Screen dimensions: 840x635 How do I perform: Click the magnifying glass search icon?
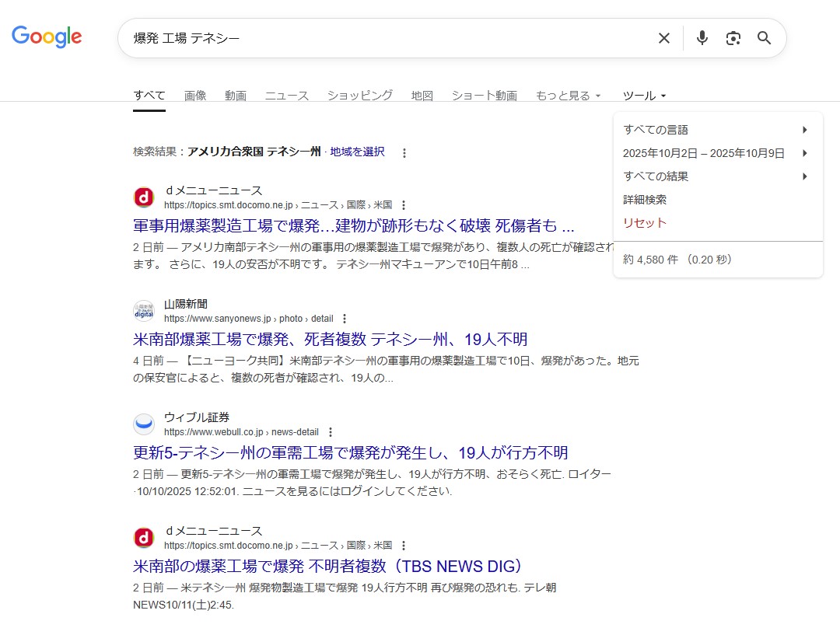[764, 38]
